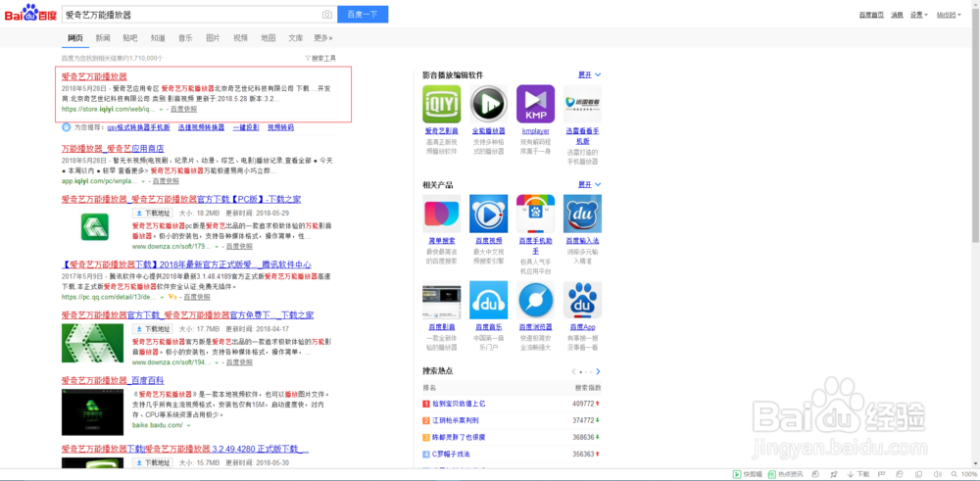Open camera image search in search box
This screenshot has width=980, height=481.
(x=327, y=15)
